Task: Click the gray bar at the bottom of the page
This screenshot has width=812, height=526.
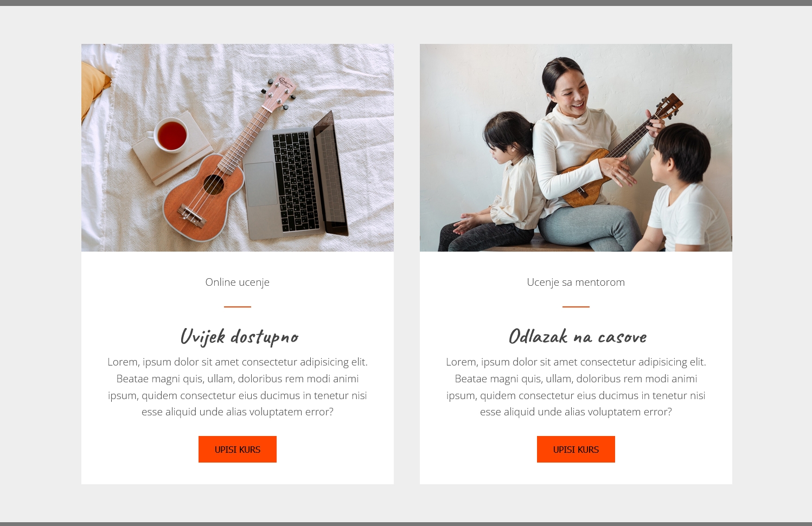Action: 406,524
